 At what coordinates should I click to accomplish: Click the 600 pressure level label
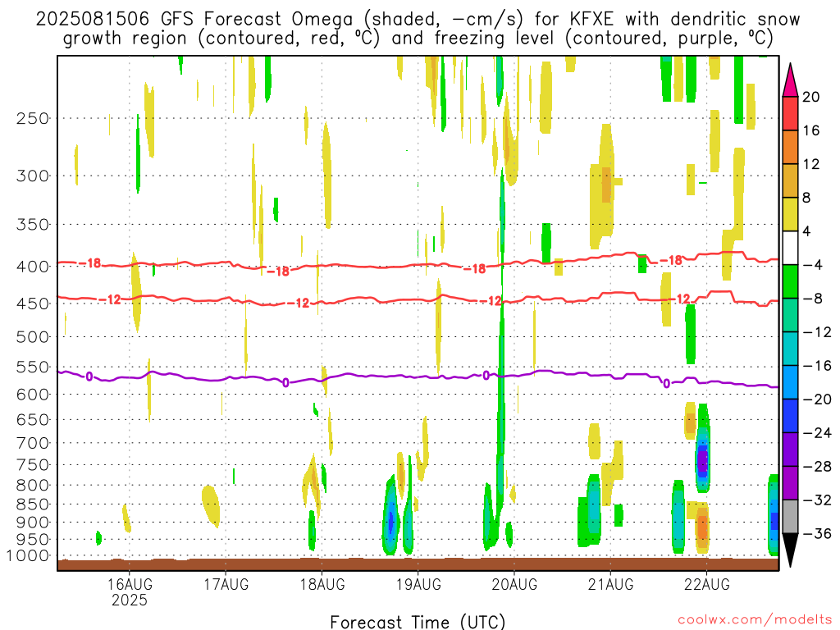click(33, 395)
